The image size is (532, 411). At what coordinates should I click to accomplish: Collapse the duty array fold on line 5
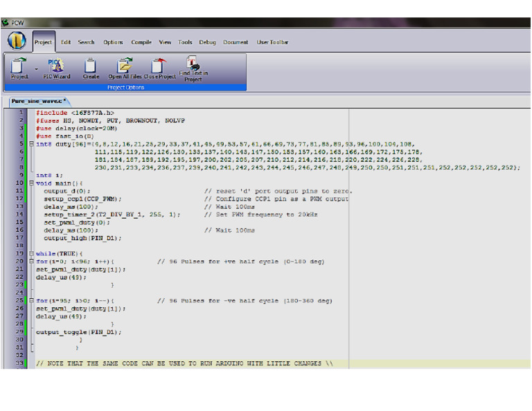click(31, 144)
